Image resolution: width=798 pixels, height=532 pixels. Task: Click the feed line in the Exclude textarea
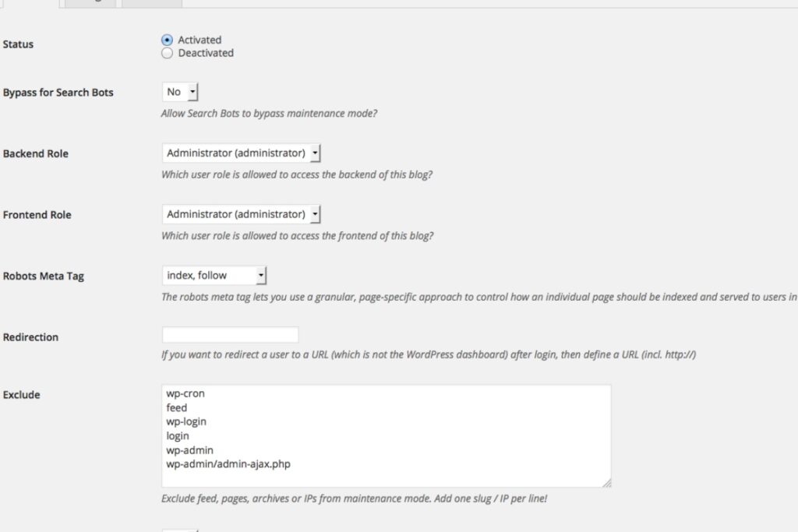[176, 407]
